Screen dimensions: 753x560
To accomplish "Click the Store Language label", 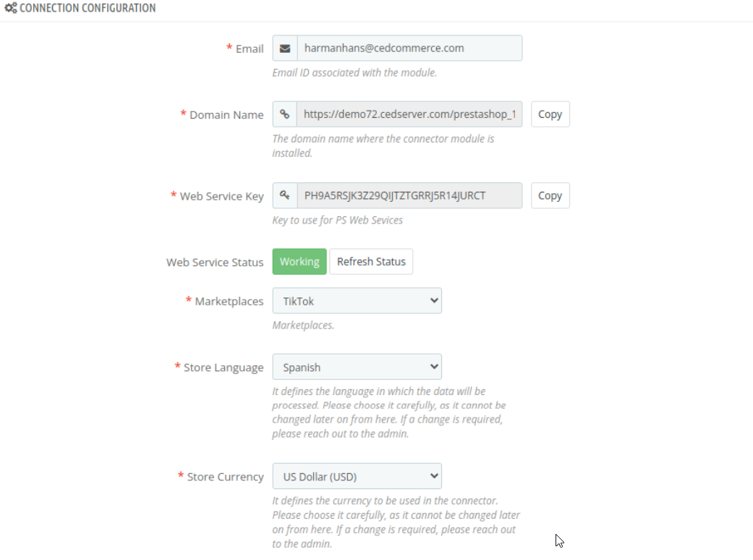I will tap(224, 368).
